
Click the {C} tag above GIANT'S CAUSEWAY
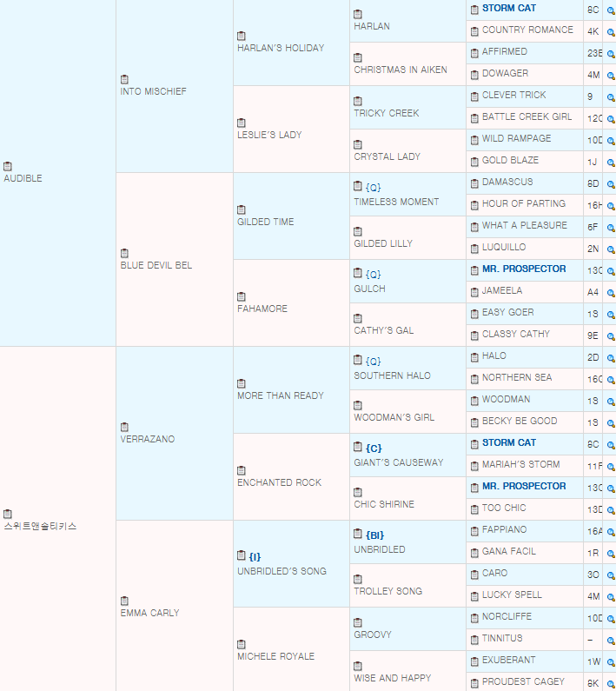coord(374,448)
